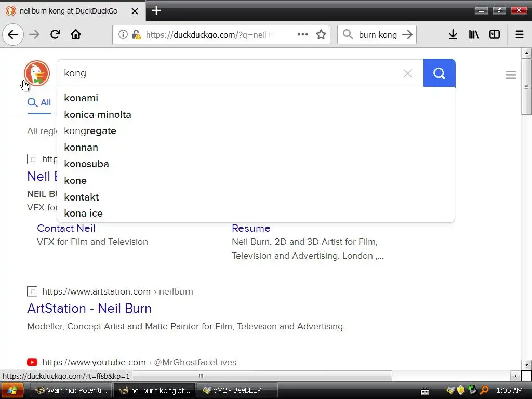Choose the 'konami' suggestion
This screenshot has width=532, height=399.
(x=256, y=98)
